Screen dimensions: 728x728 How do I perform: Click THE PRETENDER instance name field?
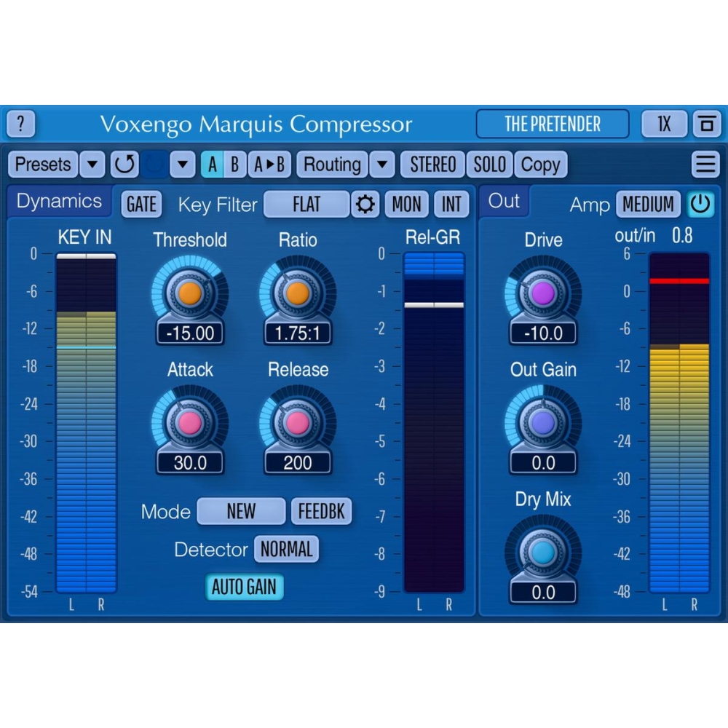(553, 124)
